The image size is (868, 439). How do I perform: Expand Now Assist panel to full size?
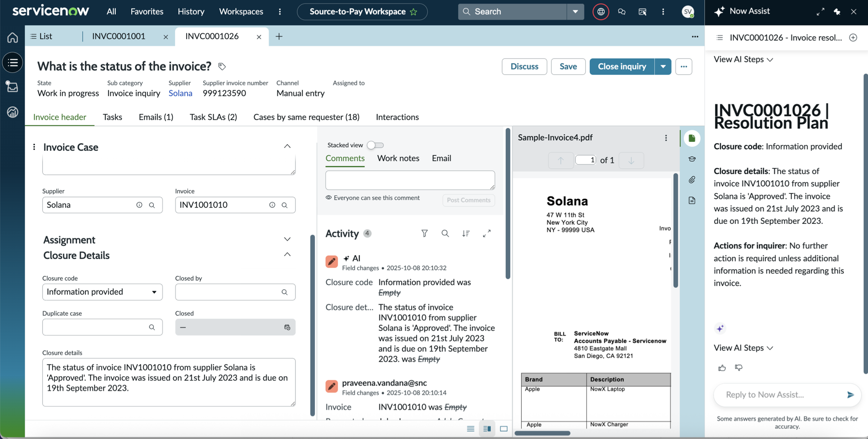[820, 12]
